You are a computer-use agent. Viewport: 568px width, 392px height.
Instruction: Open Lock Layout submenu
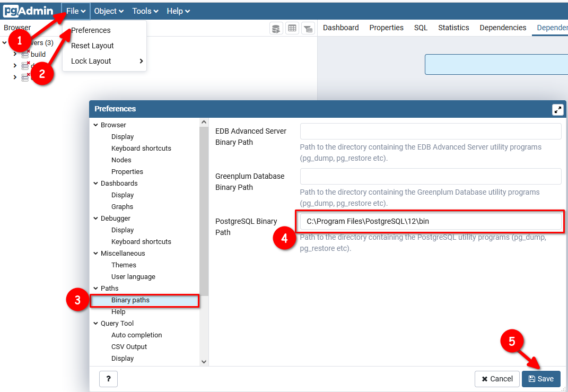coord(104,61)
